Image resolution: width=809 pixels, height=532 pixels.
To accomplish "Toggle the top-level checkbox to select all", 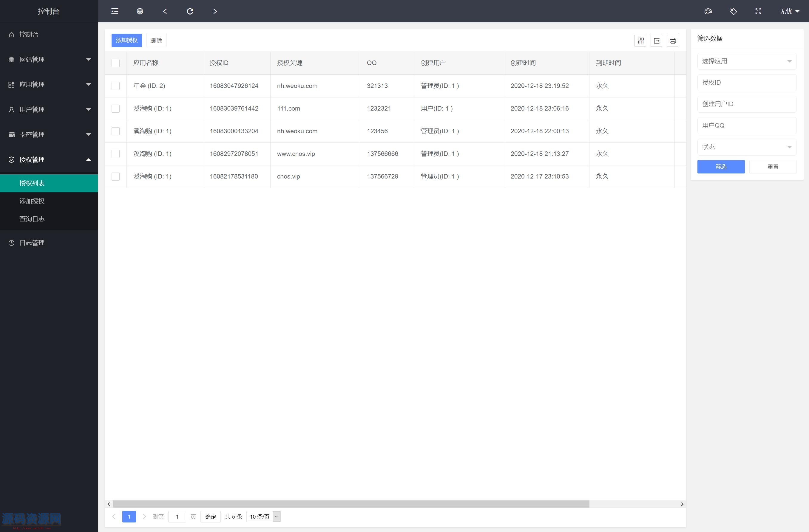I will [x=117, y=62].
